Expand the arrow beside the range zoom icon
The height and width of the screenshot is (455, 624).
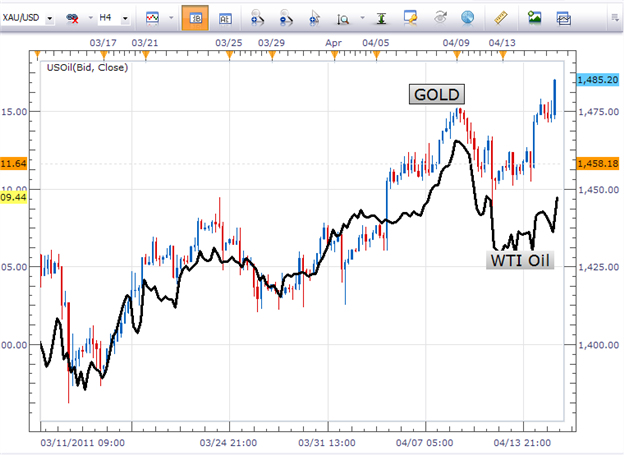[362, 18]
